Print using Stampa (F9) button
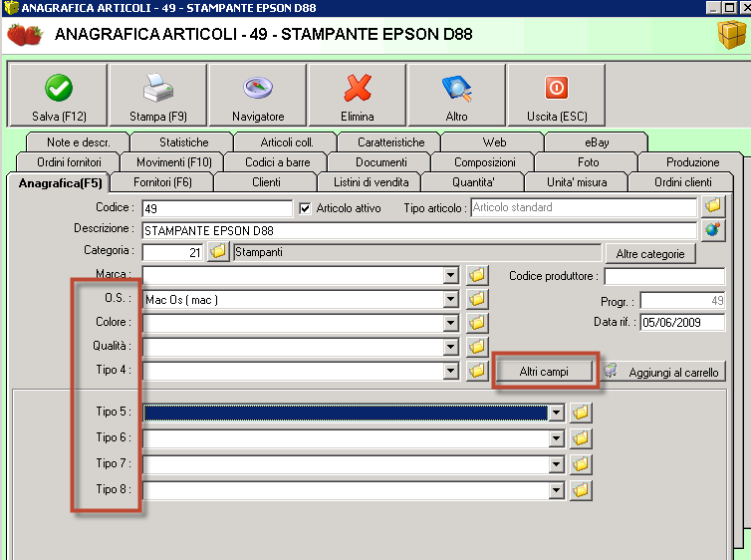 click(158, 96)
